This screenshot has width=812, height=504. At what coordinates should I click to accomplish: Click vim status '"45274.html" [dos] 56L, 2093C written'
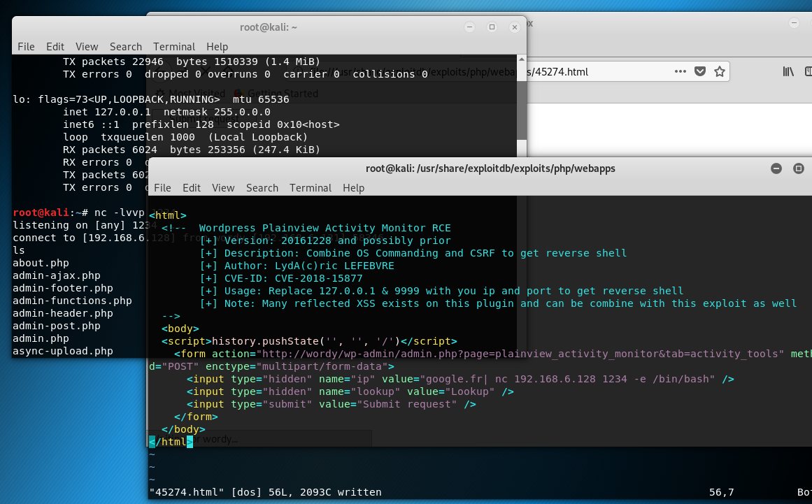point(265,492)
